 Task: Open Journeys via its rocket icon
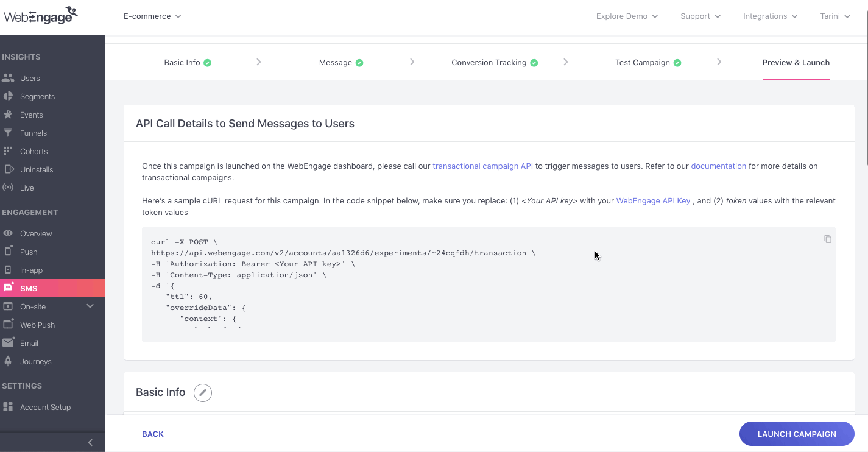pos(8,361)
